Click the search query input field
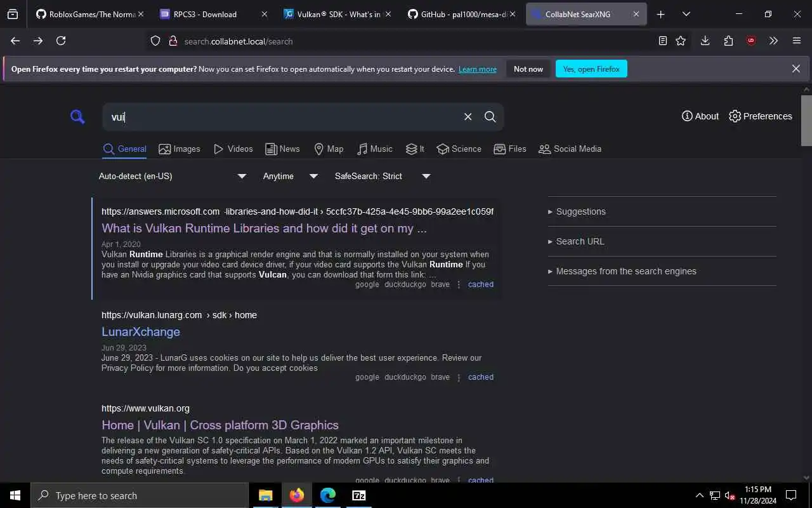812x508 pixels. 282,117
